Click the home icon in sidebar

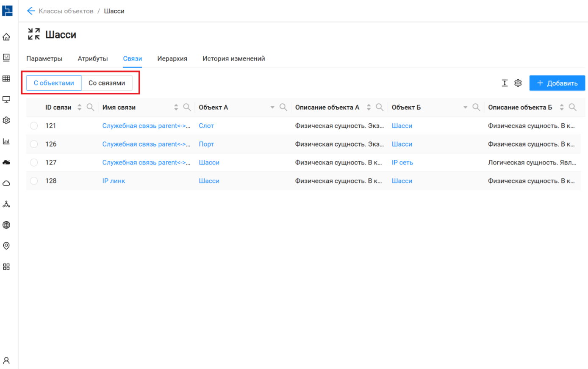click(x=6, y=37)
